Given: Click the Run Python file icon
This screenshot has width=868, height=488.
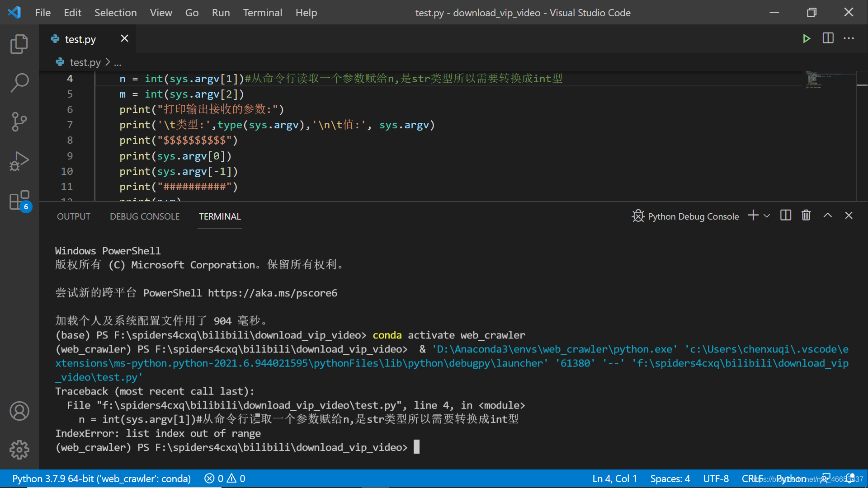Looking at the screenshot, I should coord(806,38).
